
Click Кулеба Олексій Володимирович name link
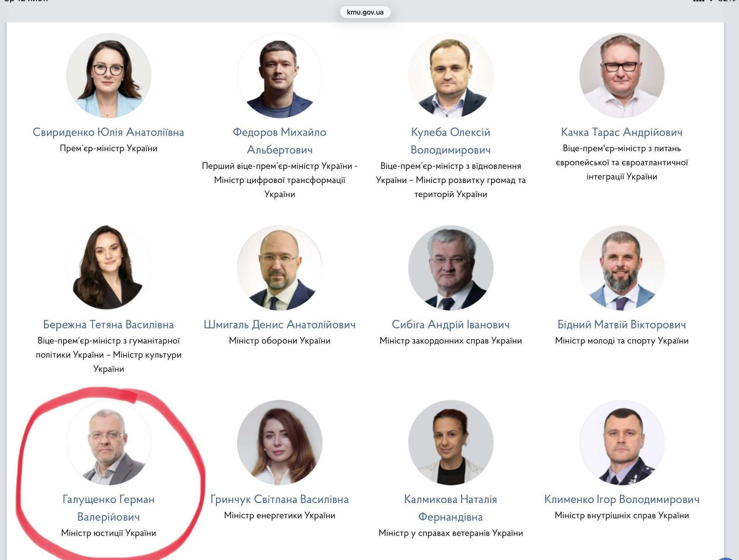click(x=450, y=141)
